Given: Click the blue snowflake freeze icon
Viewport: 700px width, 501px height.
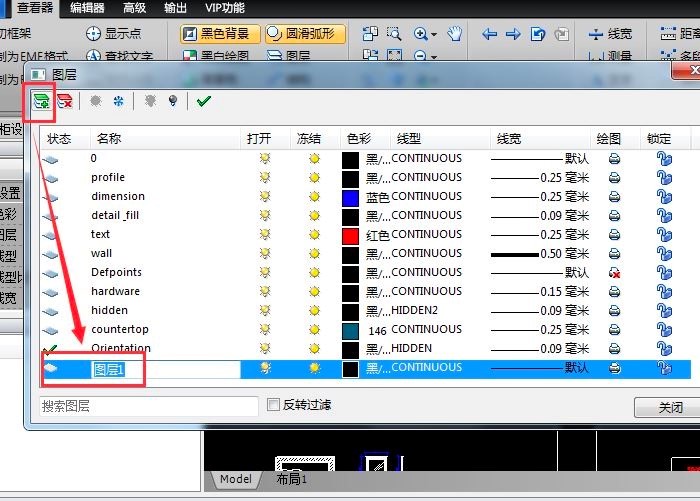Looking at the screenshot, I should (x=118, y=101).
